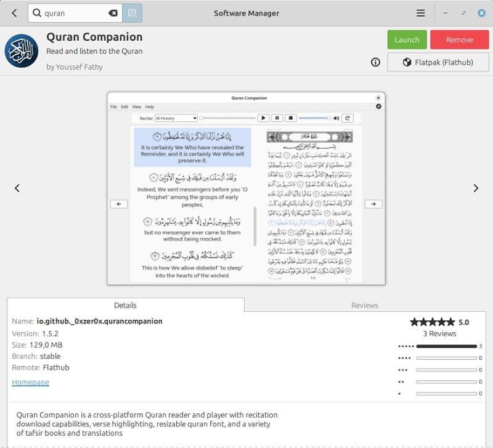493x448 pixels.
Task: Click in the quran search field
Action: coord(75,13)
